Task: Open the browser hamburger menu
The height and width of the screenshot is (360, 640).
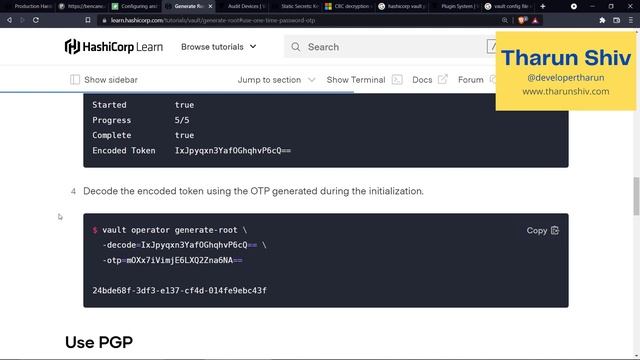Action: pos(631,20)
